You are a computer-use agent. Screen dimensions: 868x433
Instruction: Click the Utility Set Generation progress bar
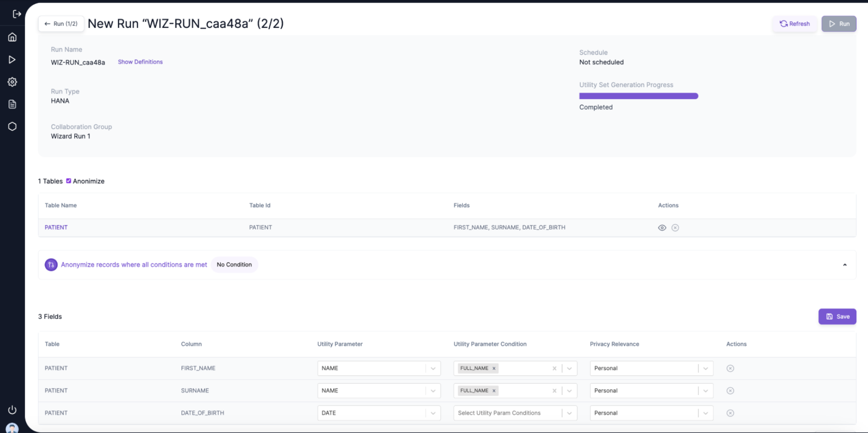[638, 96]
